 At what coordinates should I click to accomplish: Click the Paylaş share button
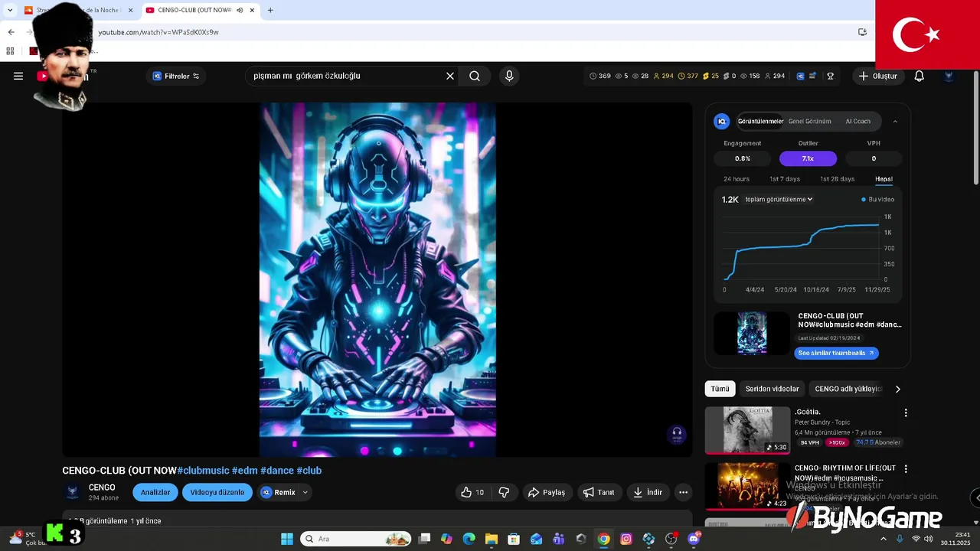[547, 492]
